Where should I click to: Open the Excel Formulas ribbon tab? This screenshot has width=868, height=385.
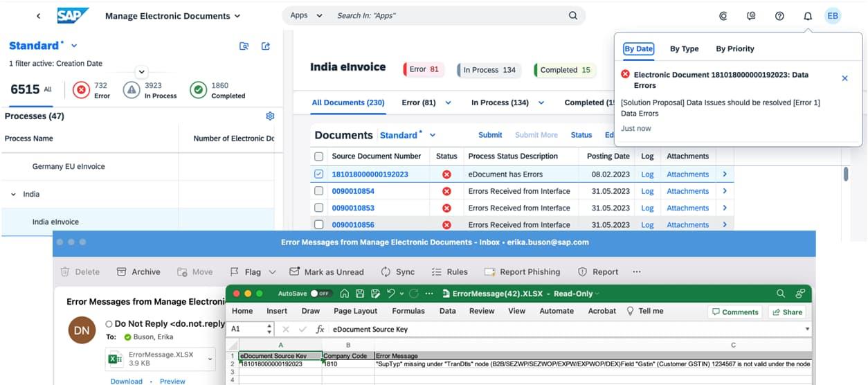pos(408,311)
